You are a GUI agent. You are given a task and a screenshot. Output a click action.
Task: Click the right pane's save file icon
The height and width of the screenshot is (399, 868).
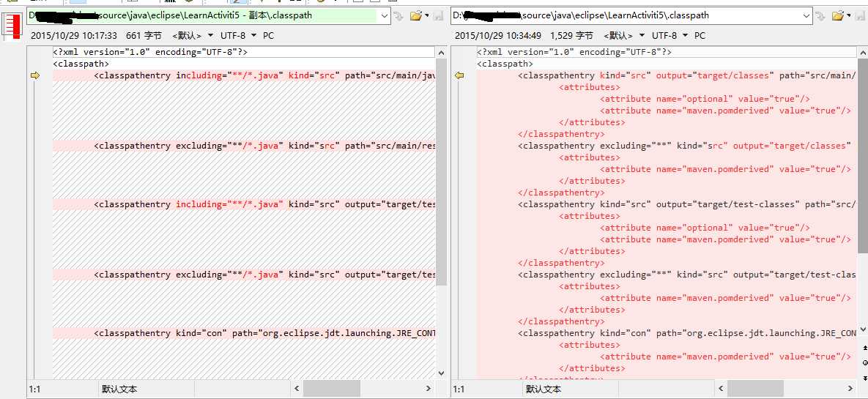[x=861, y=16]
